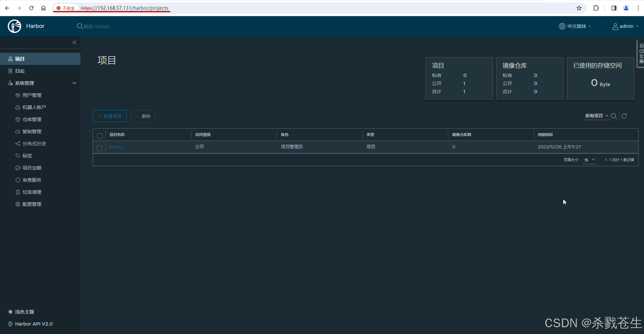Screen dimensions: 644x334
Task: Go back in browser history
Action: [x=7, y=8]
